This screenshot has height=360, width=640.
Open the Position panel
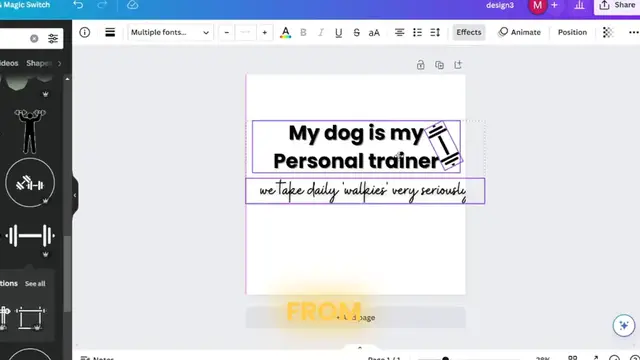click(572, 32)
